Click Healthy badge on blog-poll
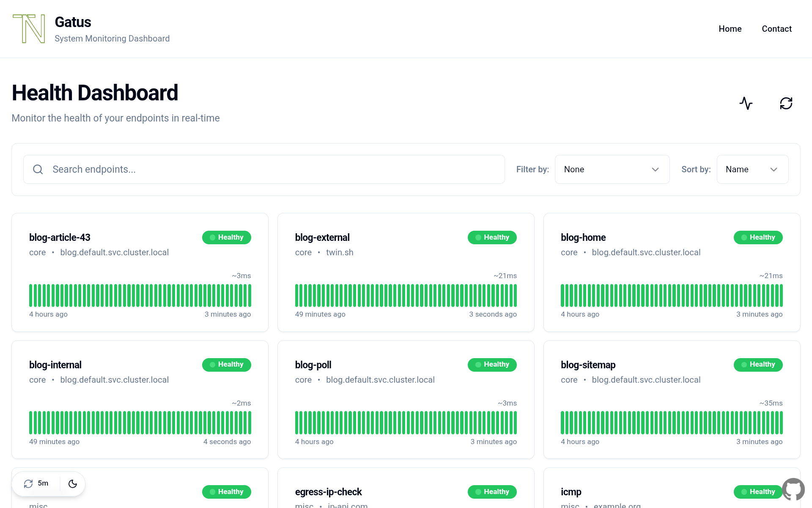Screen dimensions: 812x508 click(492, 364)
